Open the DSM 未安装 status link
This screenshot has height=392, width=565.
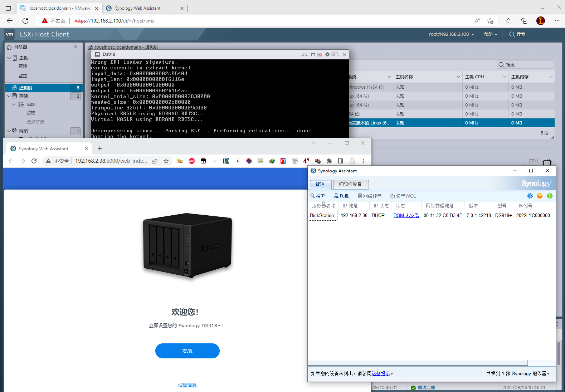click(406, 215)
